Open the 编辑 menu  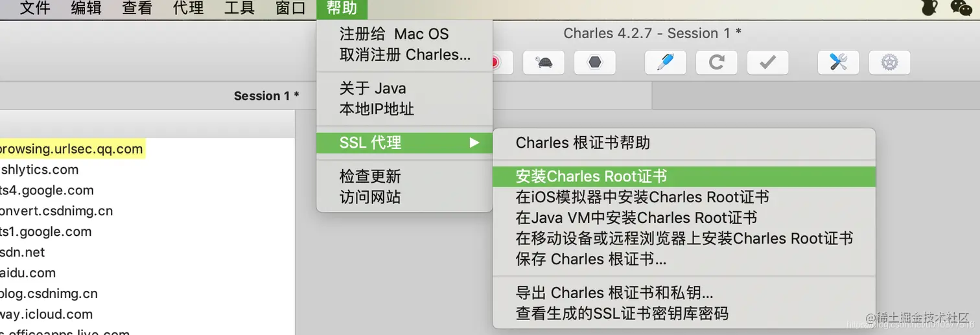click(86, 8)
